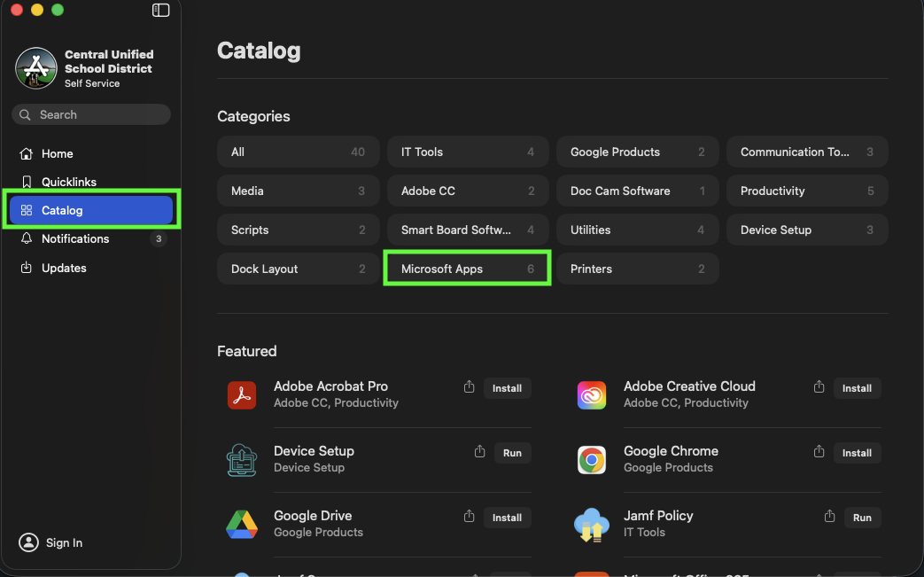The image size is (924, 577).
Task: Install Adobe Creative Cloud
Action: (858, 388)
